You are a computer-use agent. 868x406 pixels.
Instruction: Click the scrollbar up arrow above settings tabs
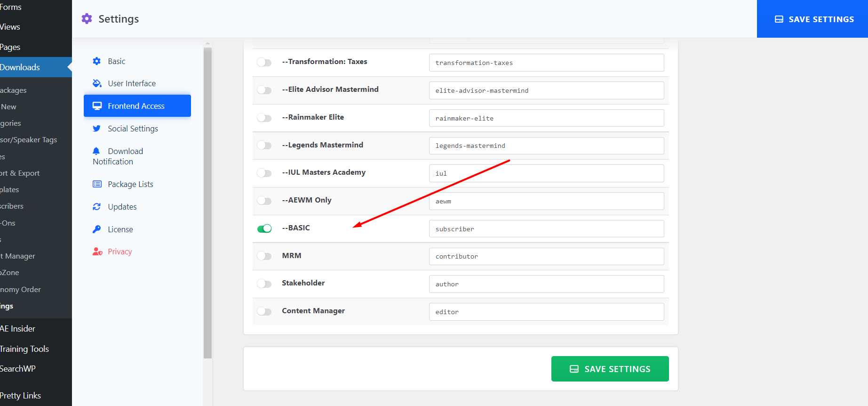[x=207, y=44]
